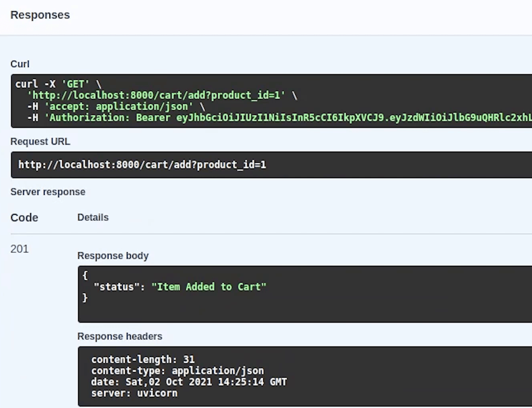This screenshot has width=532, height=408.
Task: Click the Code column header
Action: point(24,218)
